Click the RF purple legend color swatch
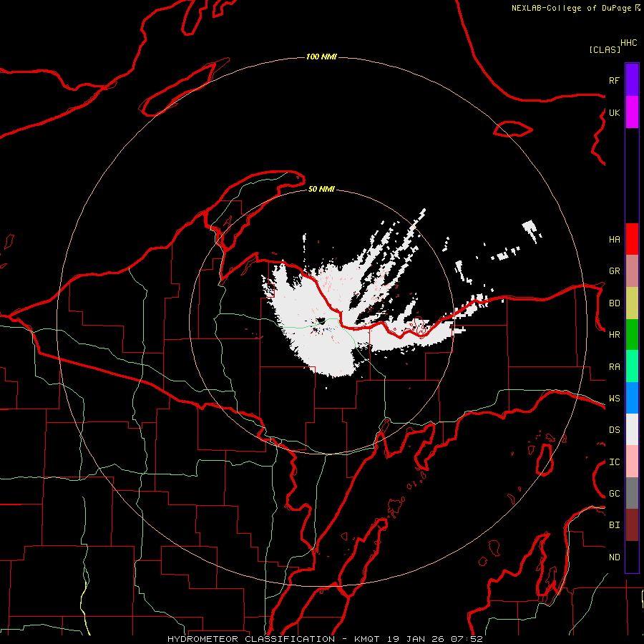 pos(632,80)
